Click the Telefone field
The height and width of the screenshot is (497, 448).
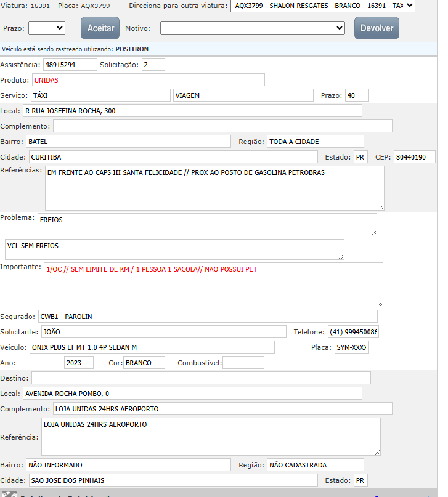click(x=353, y=331)
